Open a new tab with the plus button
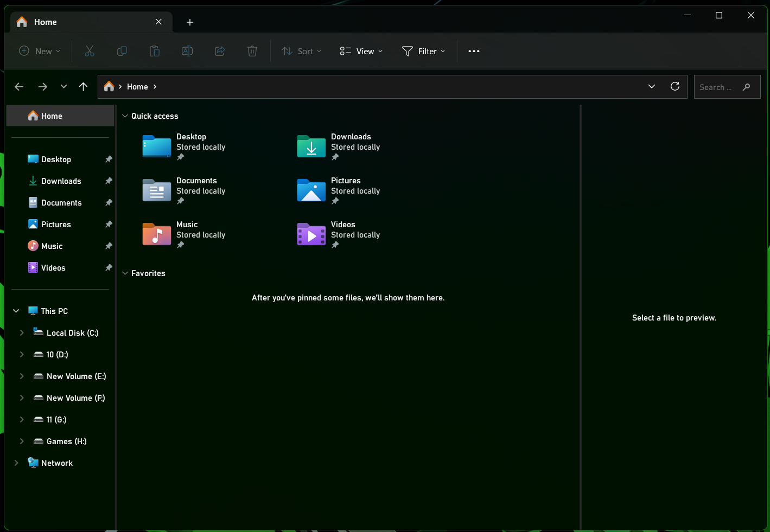The image size is (770, 532). coord(189,22)
